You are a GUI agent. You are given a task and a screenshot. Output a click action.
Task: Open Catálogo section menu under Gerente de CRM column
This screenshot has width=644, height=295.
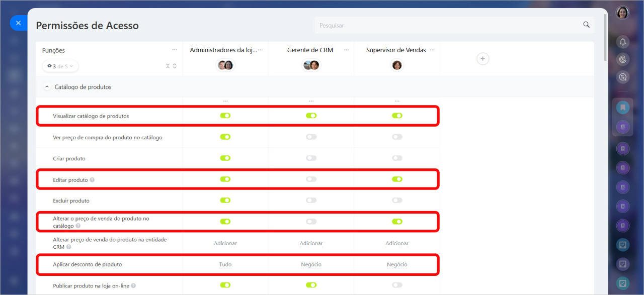[311, 101]
